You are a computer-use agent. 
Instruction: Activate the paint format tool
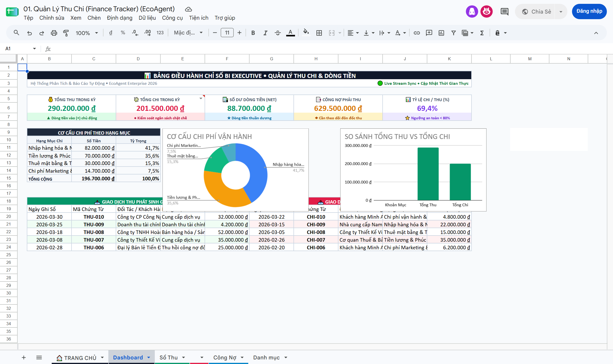(66, 33)
